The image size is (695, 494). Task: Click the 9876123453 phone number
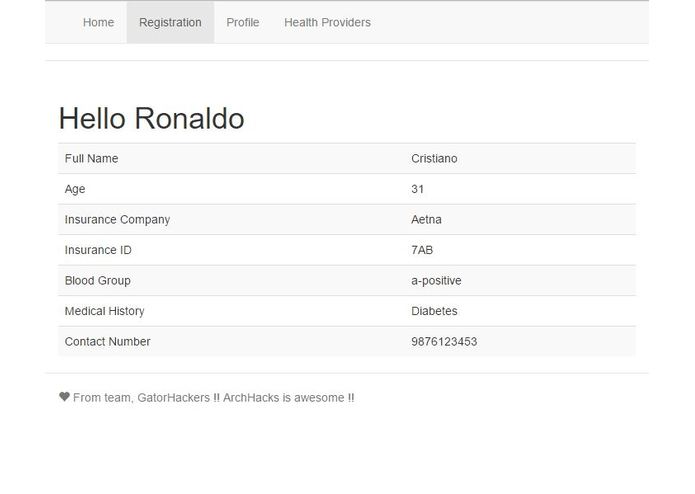(444, 342)
